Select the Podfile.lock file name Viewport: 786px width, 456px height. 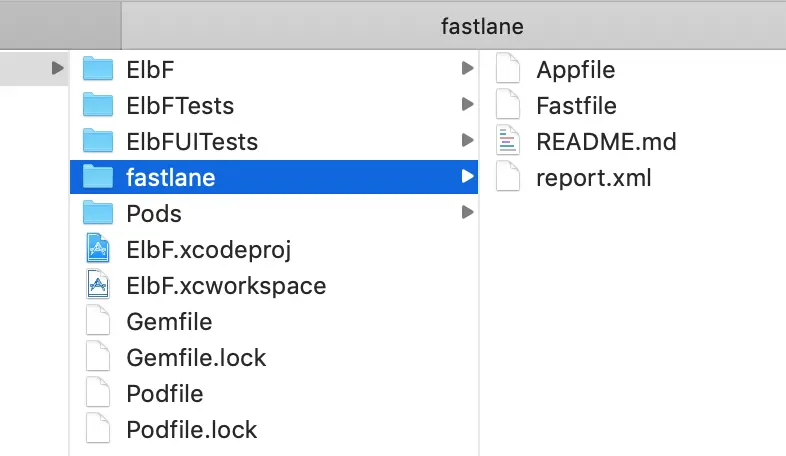[191, 429]
